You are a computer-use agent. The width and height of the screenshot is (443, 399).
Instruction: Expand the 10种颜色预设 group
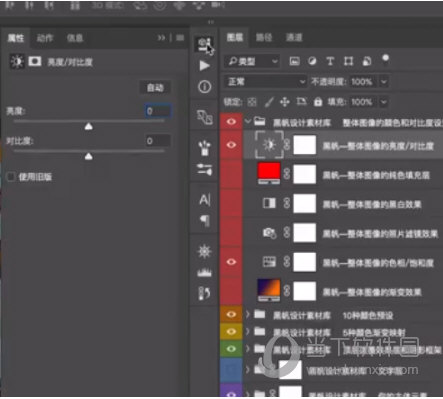point(248,314)
